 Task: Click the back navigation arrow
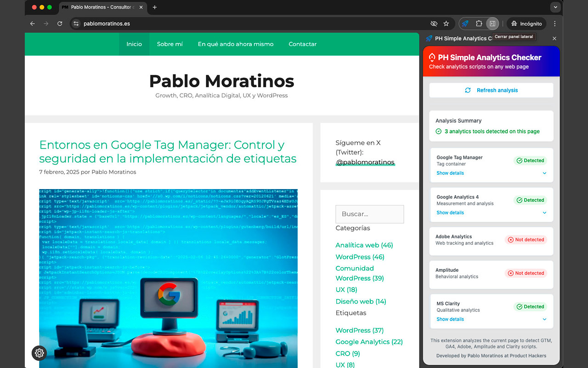(32, 23)
